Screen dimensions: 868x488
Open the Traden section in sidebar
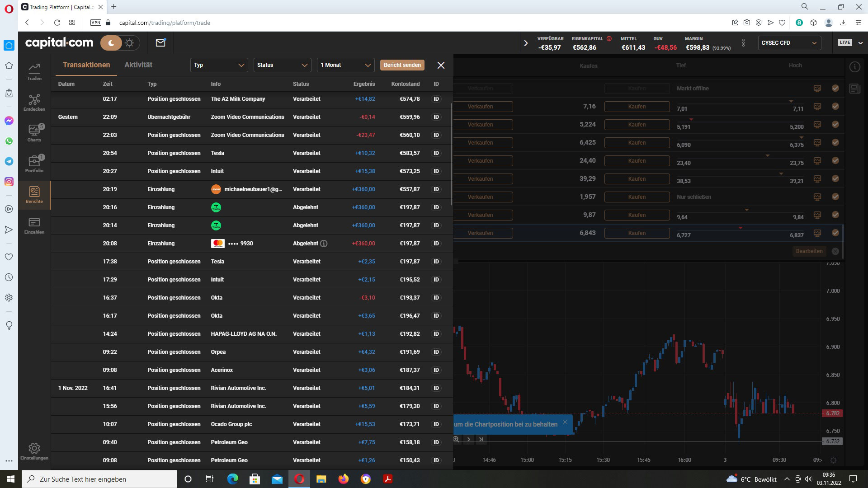click(x=34, y=71)
